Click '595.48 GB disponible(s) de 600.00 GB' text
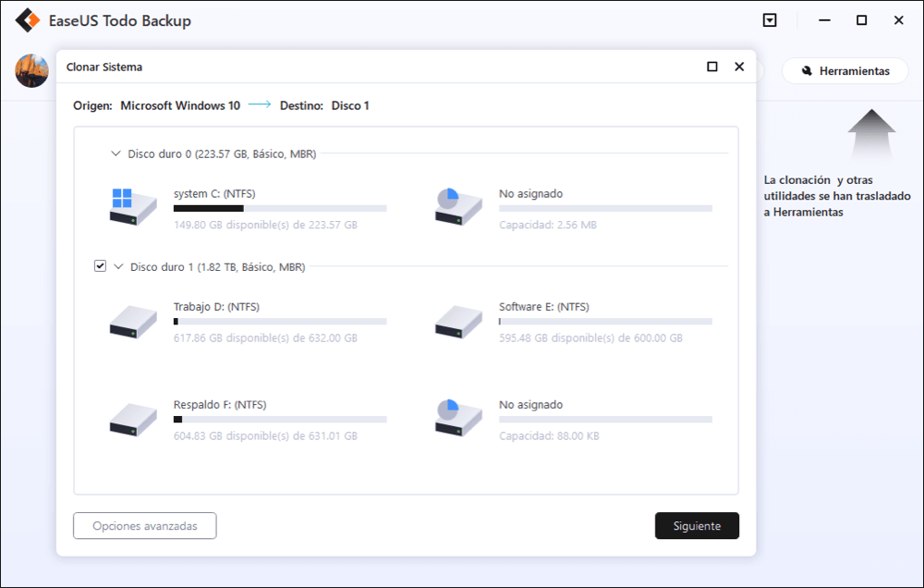This screenshot has height=588, width=924. click(590, 338)
